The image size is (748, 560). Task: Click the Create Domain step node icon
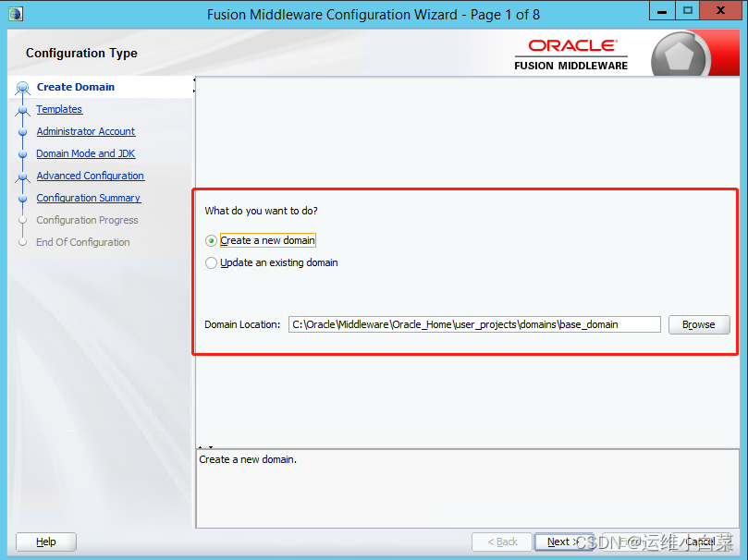coord(22,87)
